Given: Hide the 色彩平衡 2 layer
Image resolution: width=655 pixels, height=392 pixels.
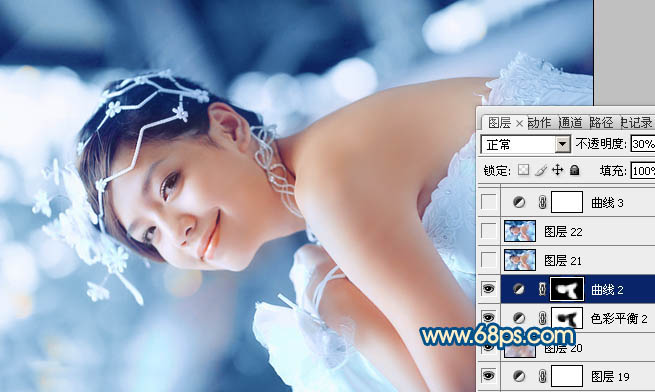Looking at the screenshot, I should tap(489, 318).
